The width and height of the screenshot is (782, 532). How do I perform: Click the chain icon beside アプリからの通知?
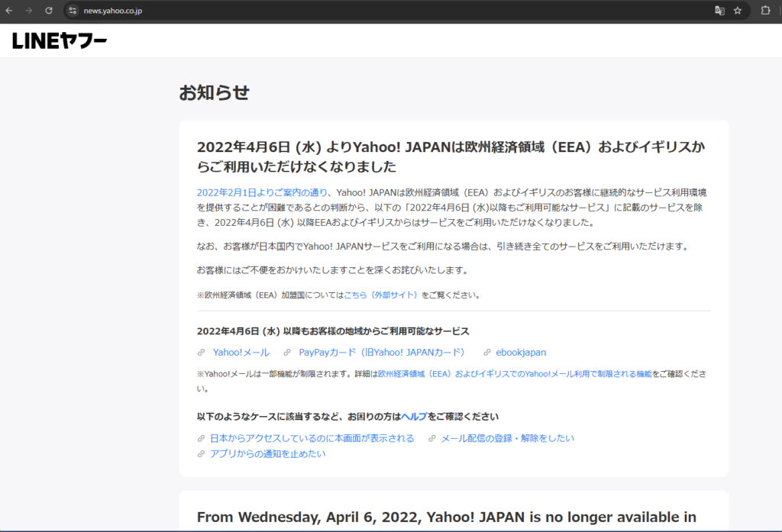click(201, 453)
